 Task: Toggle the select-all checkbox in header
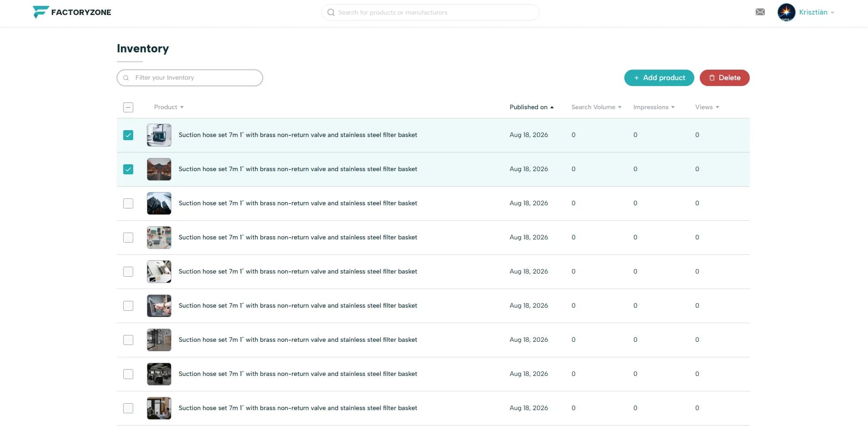click(128, 107)
